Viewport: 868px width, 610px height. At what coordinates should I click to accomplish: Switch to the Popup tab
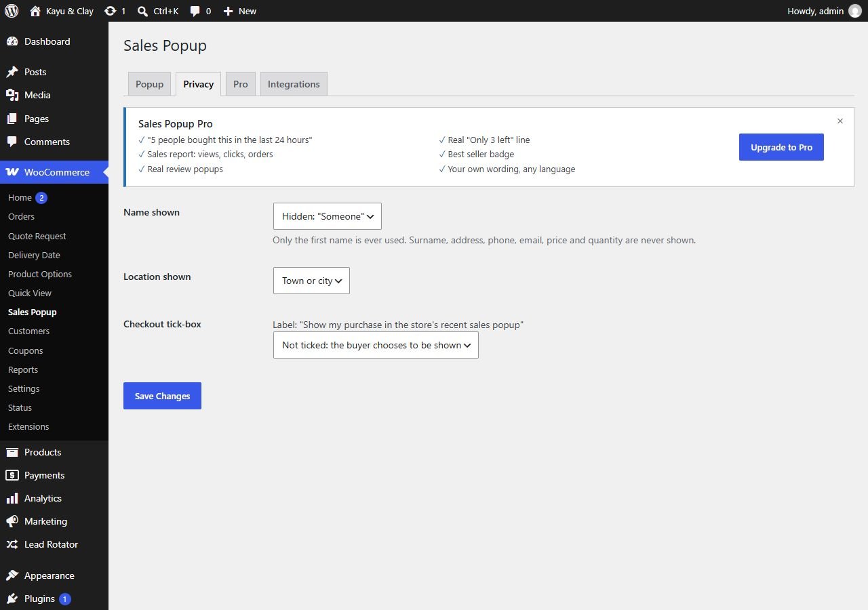[149, 84]
